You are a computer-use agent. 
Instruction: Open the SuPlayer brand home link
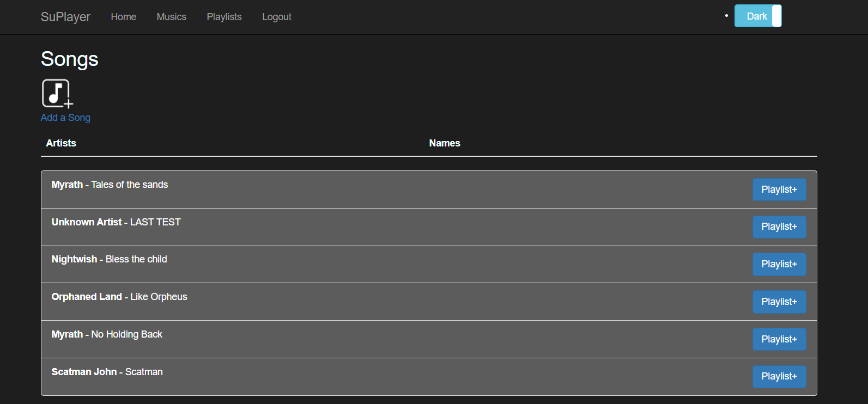tap(65, 17)
